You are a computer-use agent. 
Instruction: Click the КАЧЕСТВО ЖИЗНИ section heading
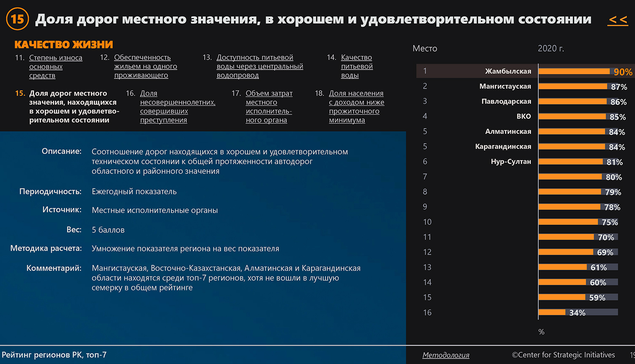63,44
